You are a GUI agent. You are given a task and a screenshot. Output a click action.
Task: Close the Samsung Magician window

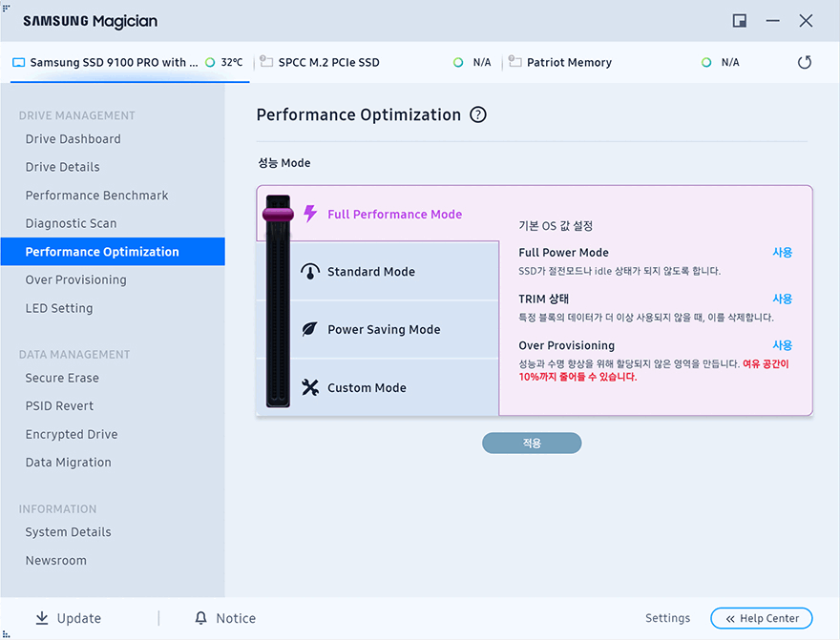(806, 21)
